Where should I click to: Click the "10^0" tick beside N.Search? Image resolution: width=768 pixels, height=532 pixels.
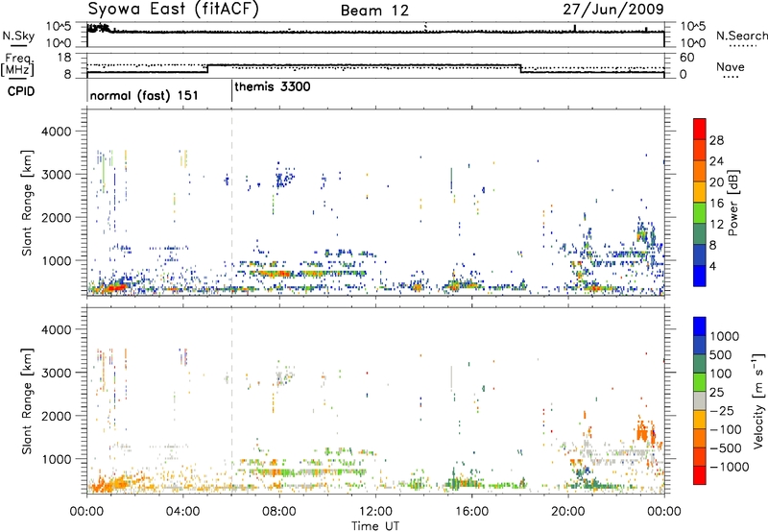click(x=692, y=43)
